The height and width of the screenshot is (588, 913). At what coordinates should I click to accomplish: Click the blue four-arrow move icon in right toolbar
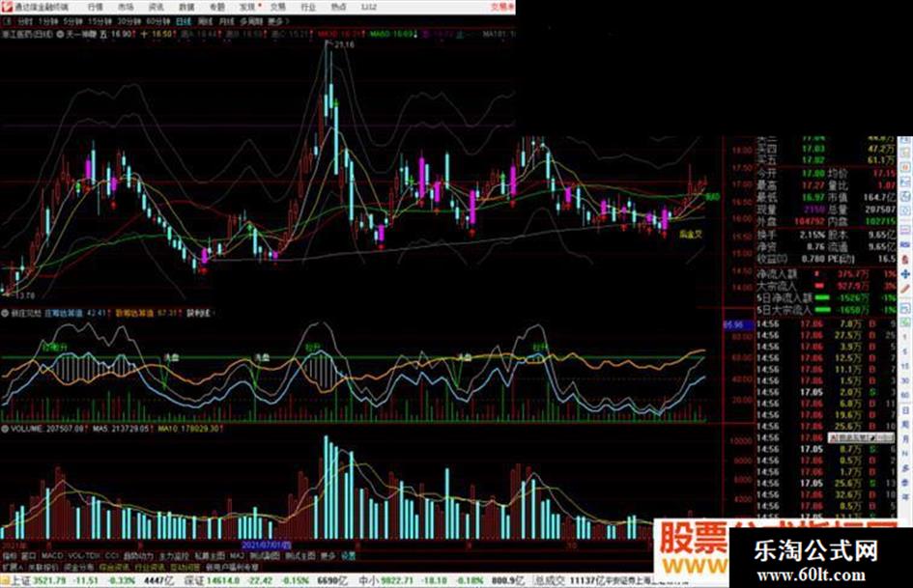coord(905,273)
